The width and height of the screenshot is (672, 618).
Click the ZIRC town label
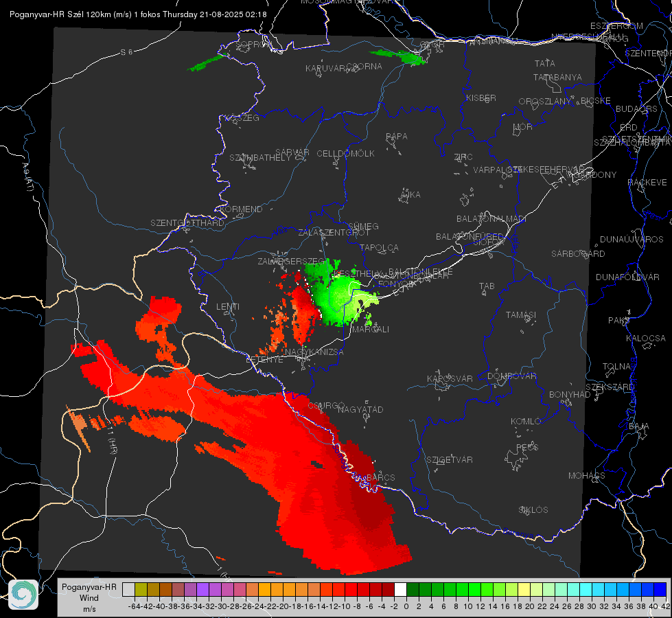pyautogui.click(x=463, y=157)
